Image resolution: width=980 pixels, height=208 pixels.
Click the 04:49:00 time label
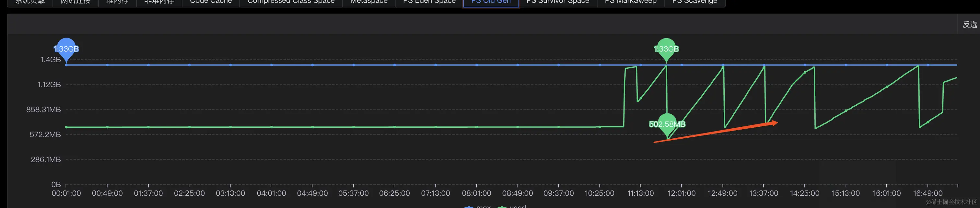(312, 193)
